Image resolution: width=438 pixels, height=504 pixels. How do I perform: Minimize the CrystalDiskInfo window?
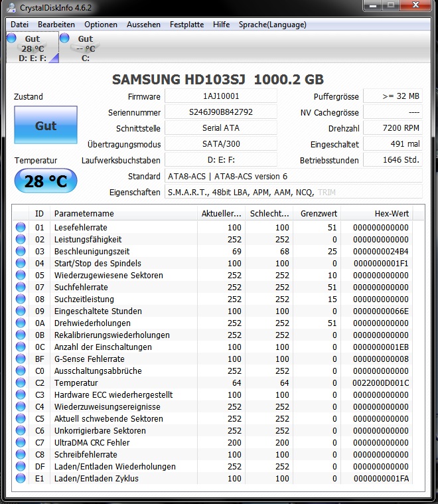(x=373, y=5)
